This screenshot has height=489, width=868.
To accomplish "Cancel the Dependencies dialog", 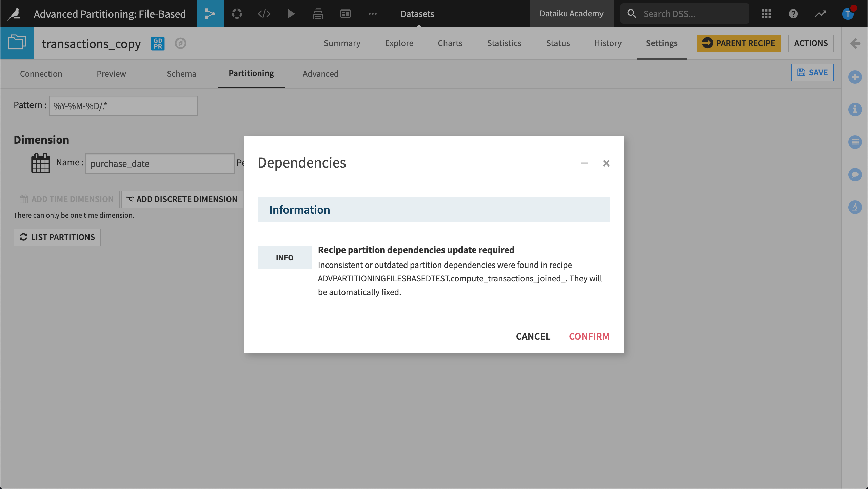I will click(x=533, y=336).
